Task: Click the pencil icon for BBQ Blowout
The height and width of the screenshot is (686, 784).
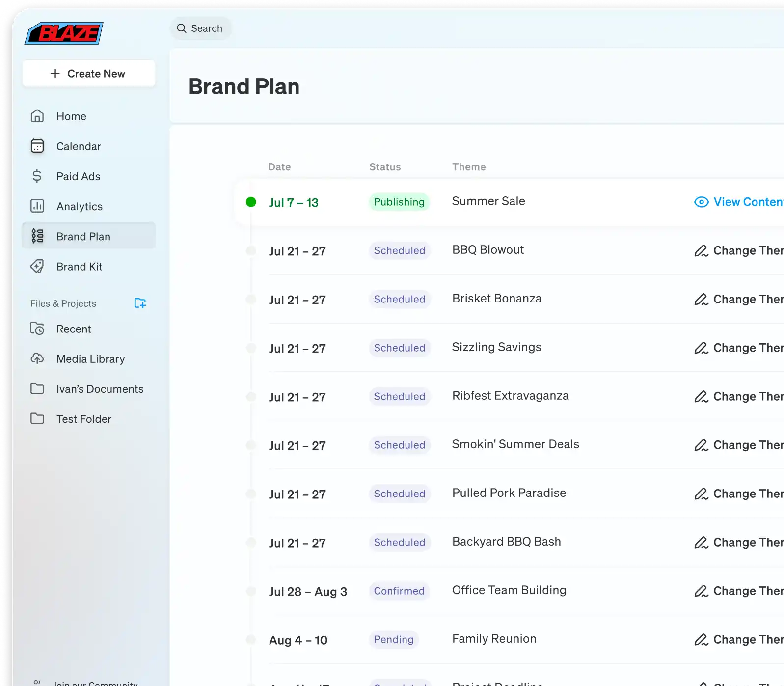Action: pyautogui.click(x=701, y=251)
